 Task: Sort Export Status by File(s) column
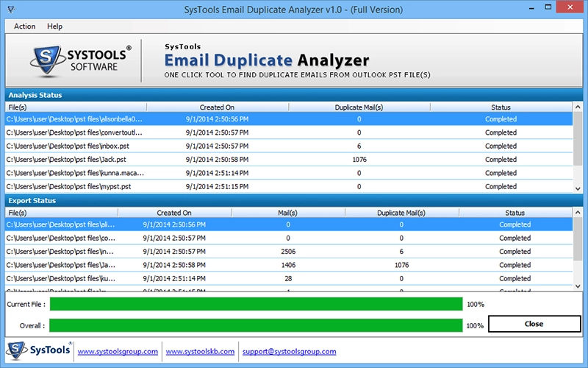[x=62, y=213]
